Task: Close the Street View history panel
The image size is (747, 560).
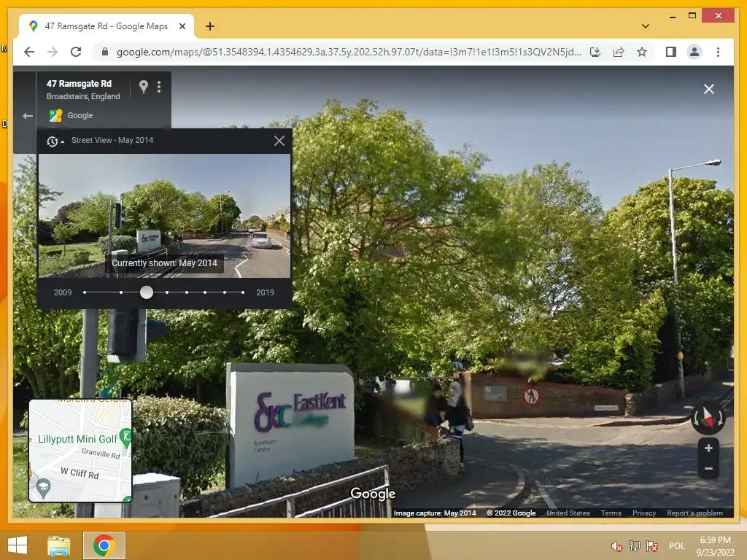Action: [x=279, y=141]
